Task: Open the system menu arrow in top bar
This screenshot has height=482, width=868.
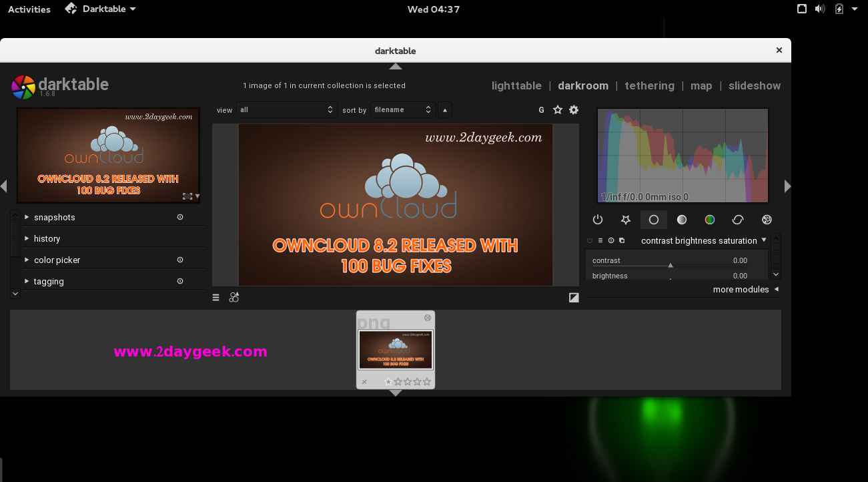Action: [x=855, y=9]
